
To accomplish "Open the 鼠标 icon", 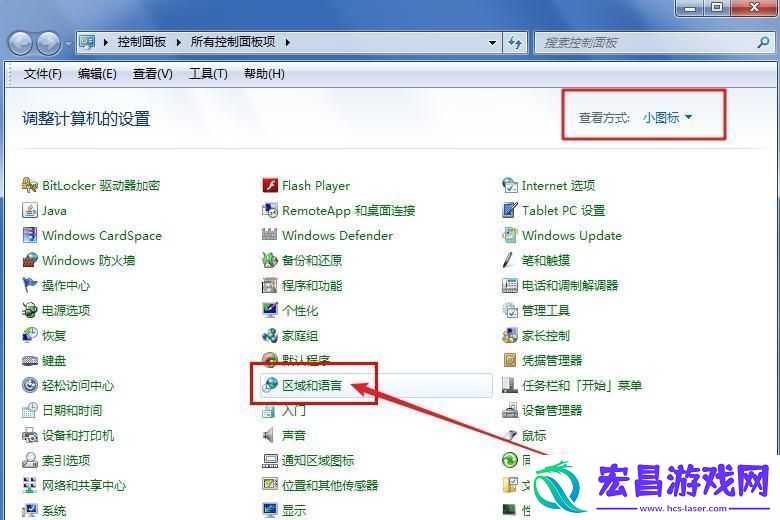I will pyautogui.click(x=509, y=435).
